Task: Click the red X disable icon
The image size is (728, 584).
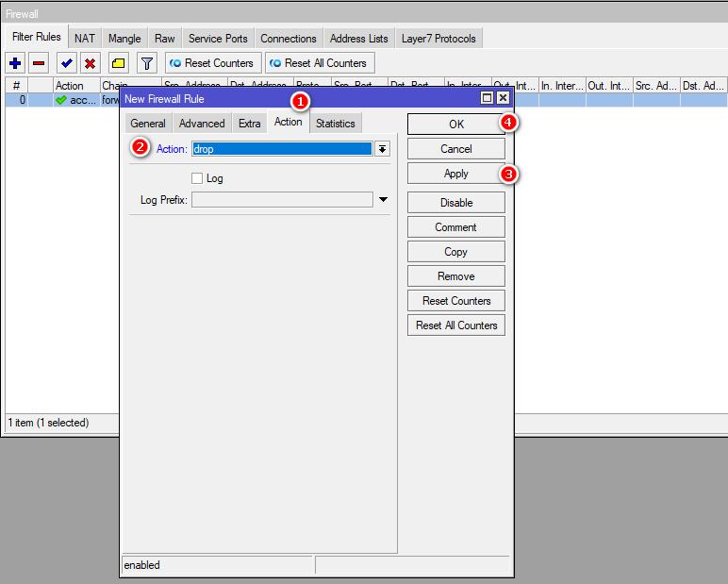Action: tap(90, 63)
